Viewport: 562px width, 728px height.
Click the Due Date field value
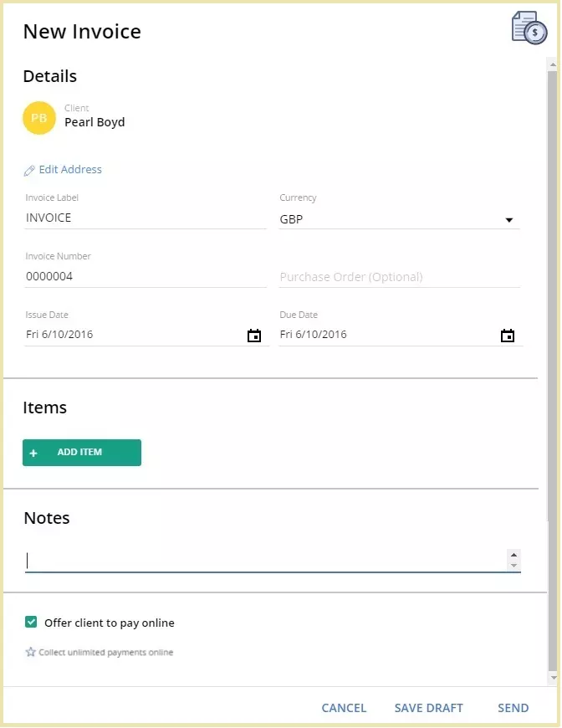coord(314,334)
